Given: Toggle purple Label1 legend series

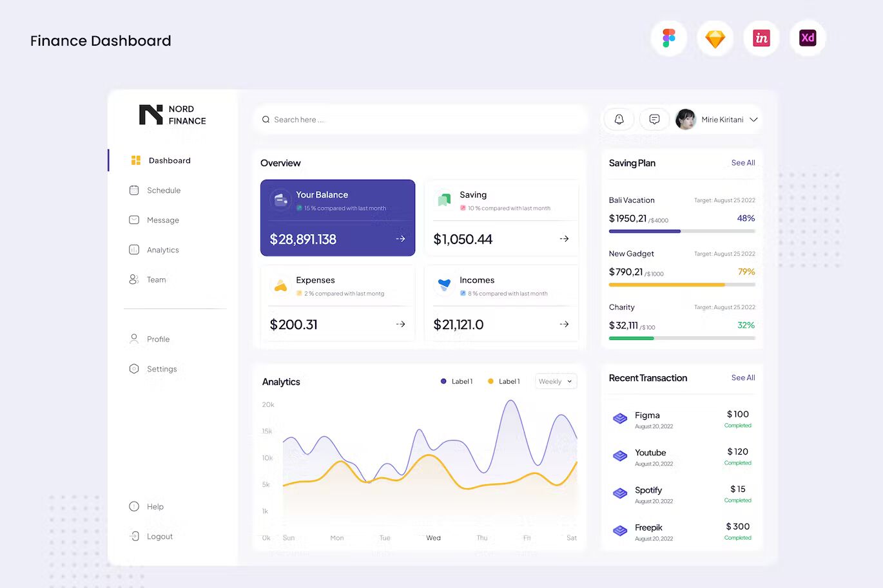Looking at the screenshot, I should [x=456, y=381].
